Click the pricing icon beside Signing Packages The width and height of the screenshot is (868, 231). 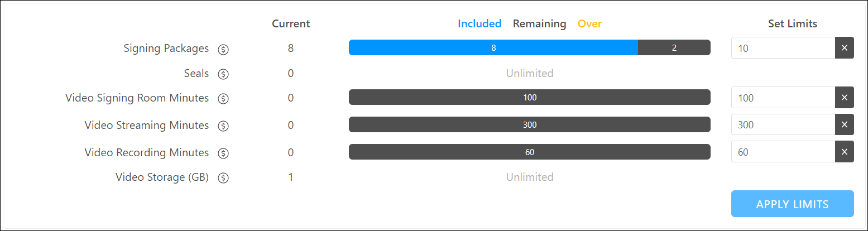coord(223,49)
